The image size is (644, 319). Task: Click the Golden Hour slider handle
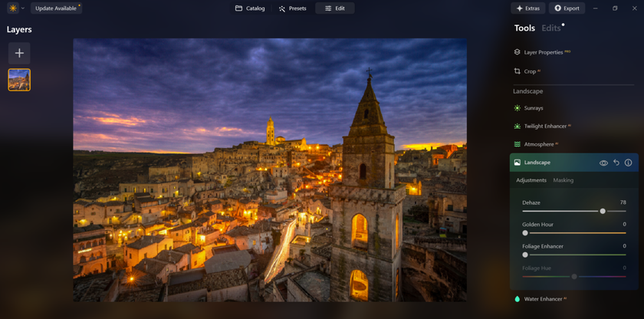point(525,233)
